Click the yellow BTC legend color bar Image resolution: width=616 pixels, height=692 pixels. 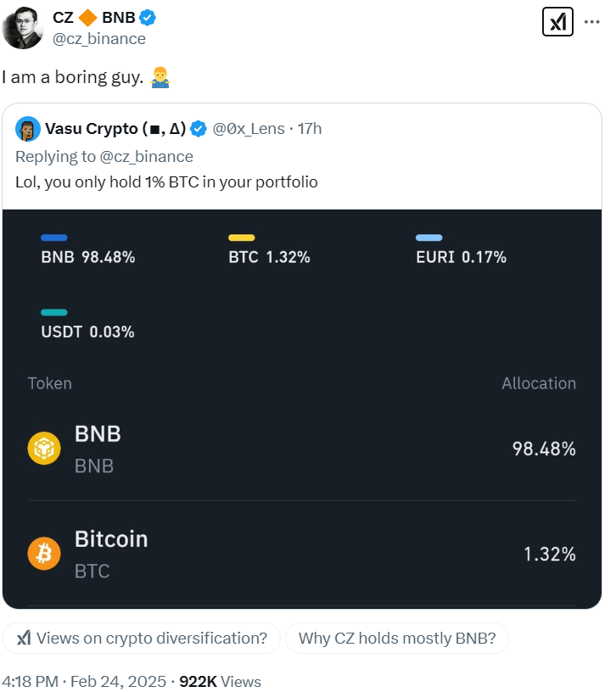tap(242, 238)
